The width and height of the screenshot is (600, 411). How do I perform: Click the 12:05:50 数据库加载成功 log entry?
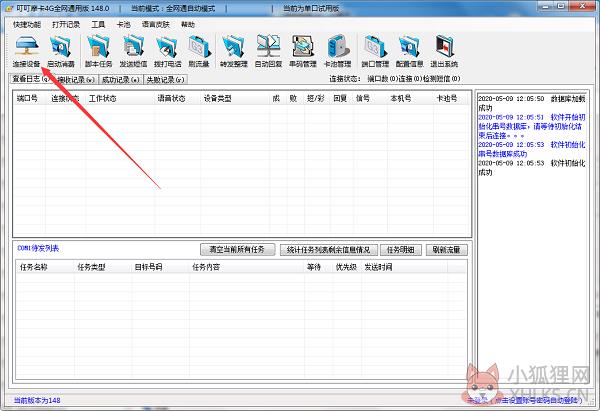532,103
